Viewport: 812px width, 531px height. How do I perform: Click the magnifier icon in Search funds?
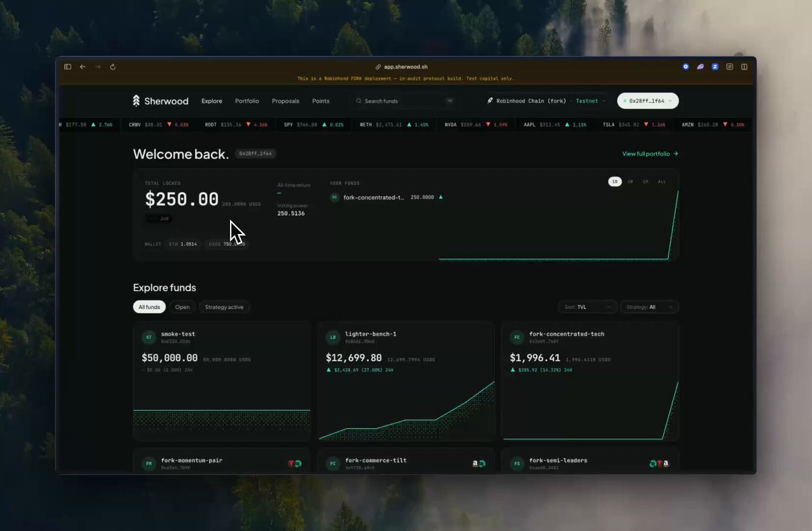pyautogui.click(x=359, y=101)
